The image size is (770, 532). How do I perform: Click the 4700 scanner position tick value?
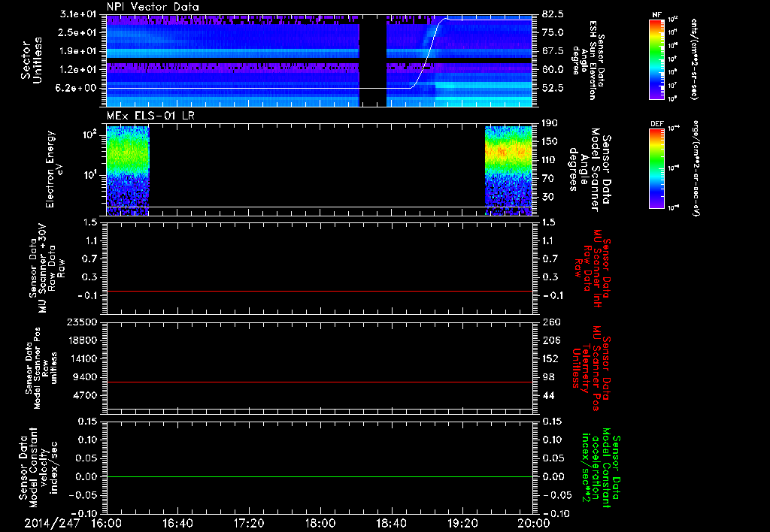tap(86, 395)
